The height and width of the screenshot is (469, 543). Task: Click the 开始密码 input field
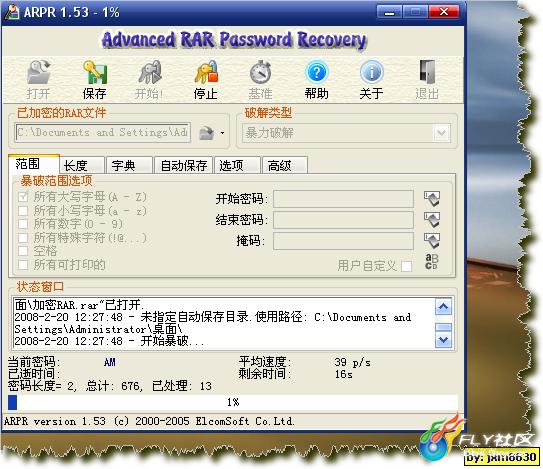[343, 199]
